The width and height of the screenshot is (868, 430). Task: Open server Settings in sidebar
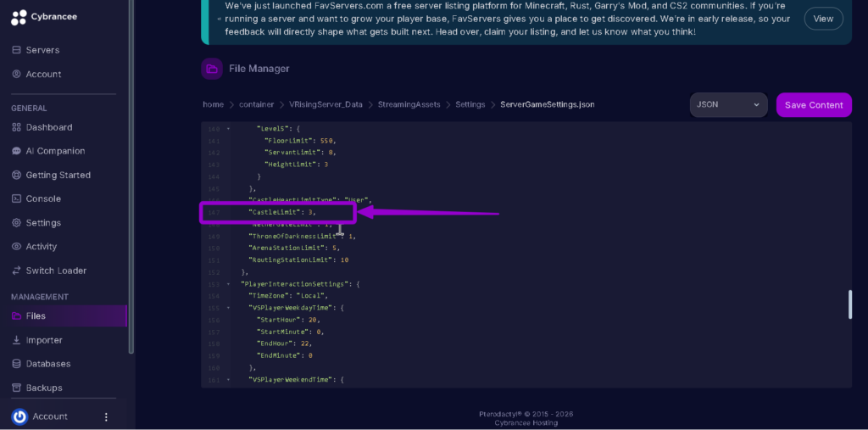coord(43,223)
